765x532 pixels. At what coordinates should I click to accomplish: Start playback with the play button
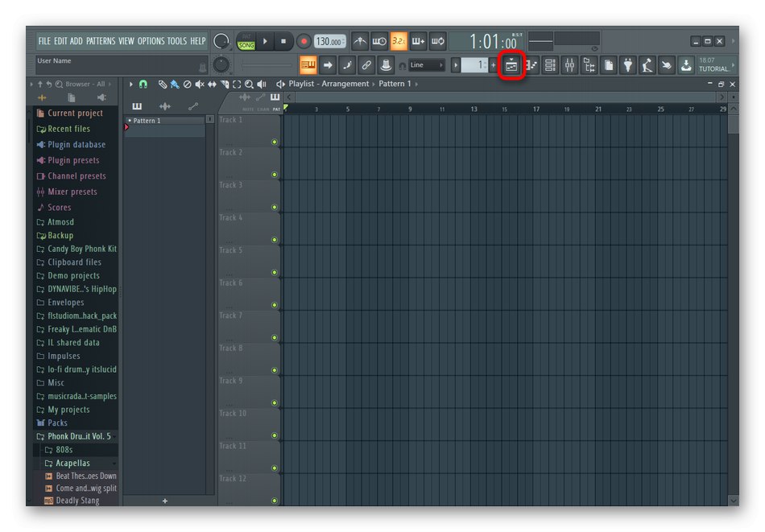[x=265, y=41]
